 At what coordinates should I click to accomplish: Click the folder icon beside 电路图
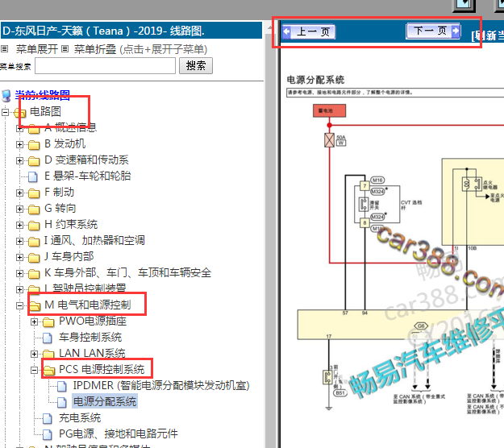point(20,113)
